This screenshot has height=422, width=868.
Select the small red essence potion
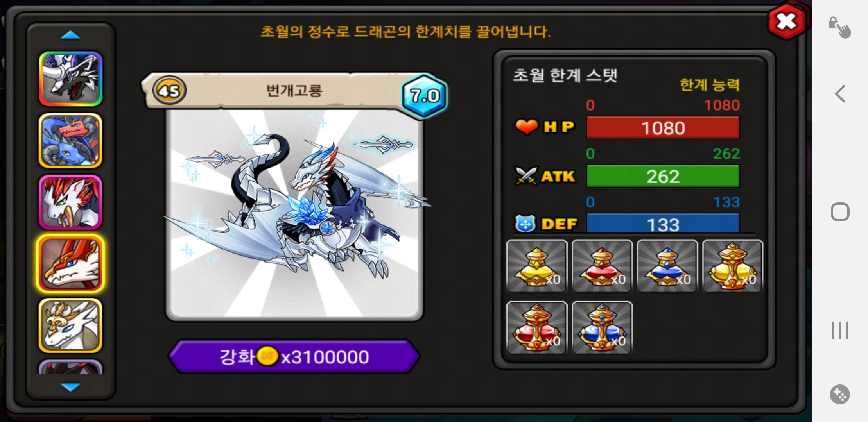[602, 266]
